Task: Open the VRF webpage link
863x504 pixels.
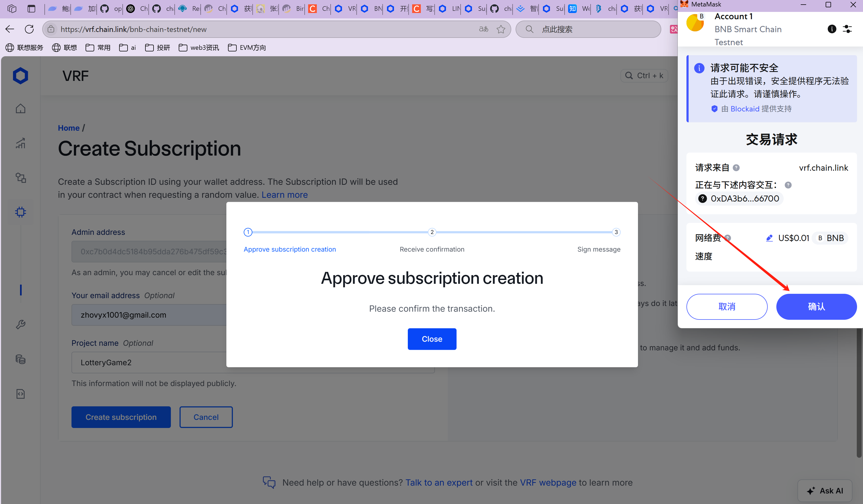Action: pos(548,482)
